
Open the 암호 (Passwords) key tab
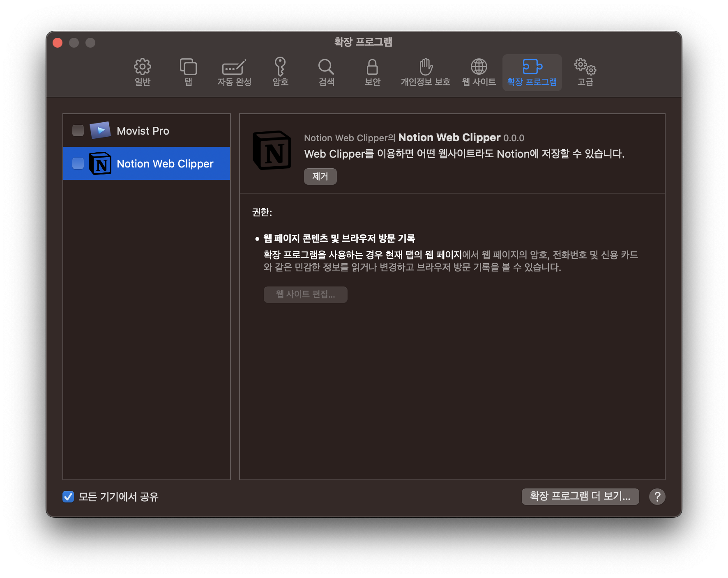[x=280, y=72]
